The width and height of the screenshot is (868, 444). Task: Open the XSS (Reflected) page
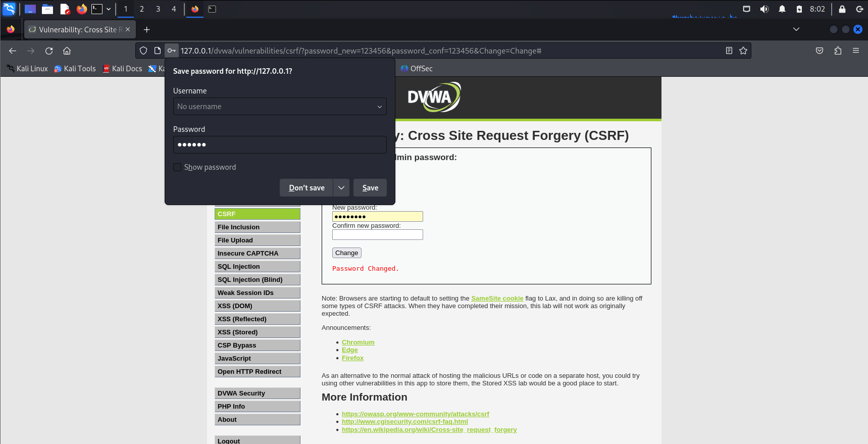(x=258, y=319)
